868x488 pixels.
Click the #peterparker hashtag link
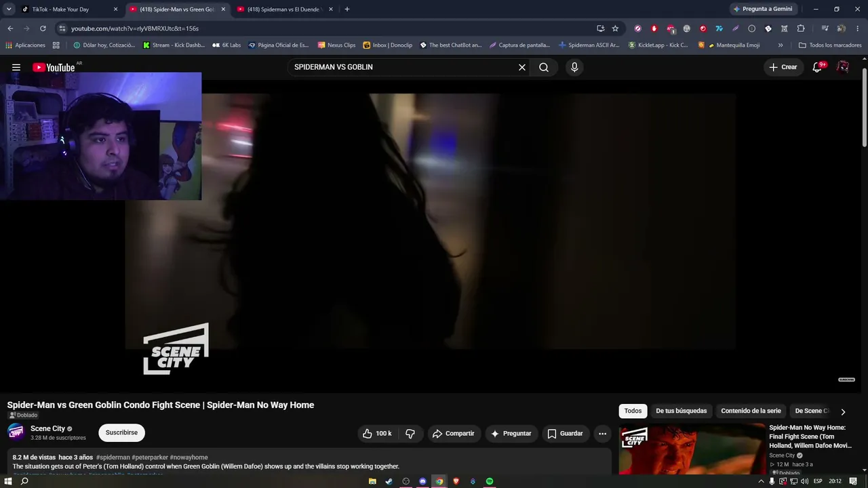[x=150, y=457]
